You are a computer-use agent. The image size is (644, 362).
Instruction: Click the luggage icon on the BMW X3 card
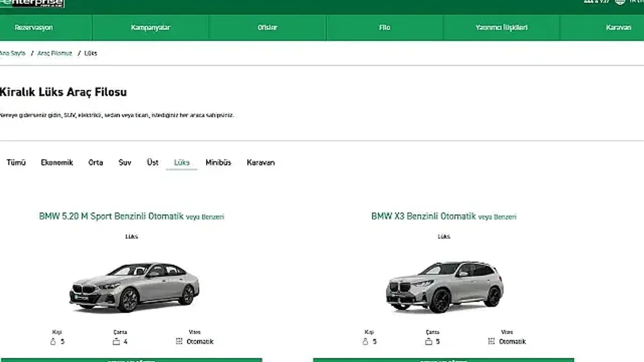429,342
